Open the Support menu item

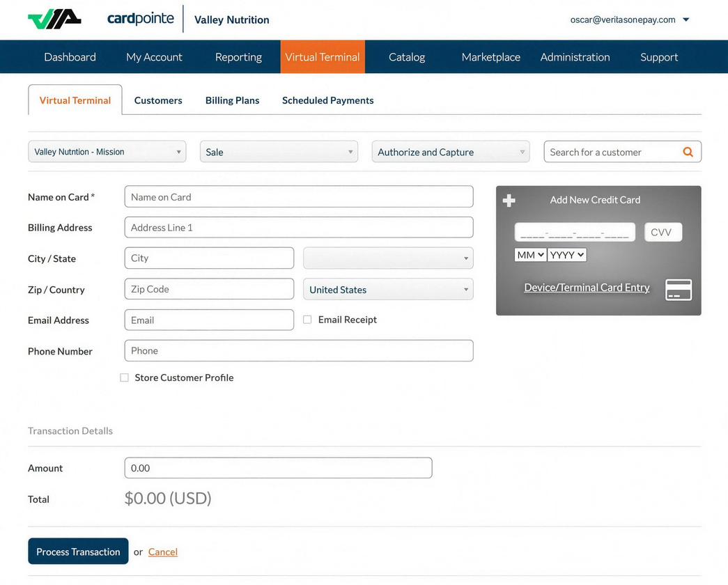pyautogui.click(x=659, y=57)
